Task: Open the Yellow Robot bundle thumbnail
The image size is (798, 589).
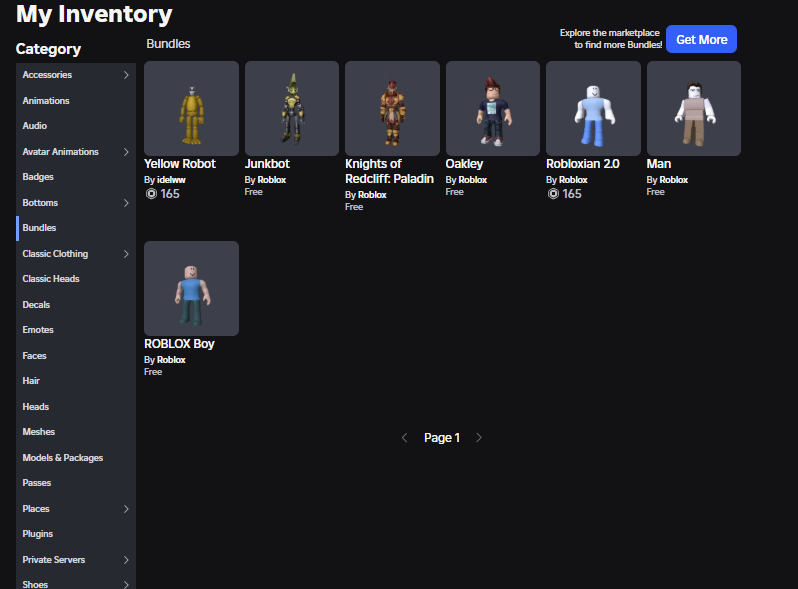Action: click(191, 108)
